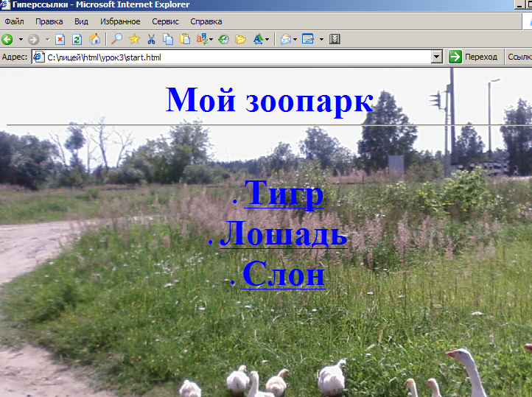Follow the Лошадь hyperlink
The width and height of the screenshot is (532, 397).
pos(284,233)
